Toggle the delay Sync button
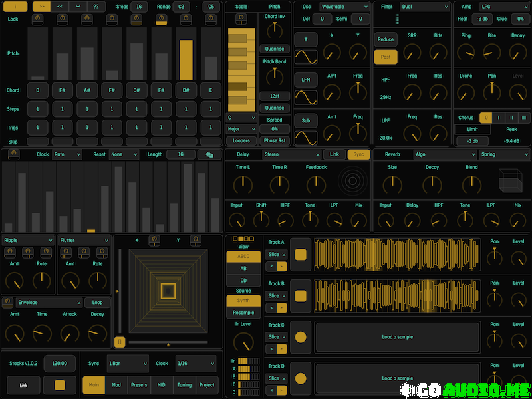Image resolution: width=532 pixels, height=399 pixels. pyautogui.click(x=358, y=154)
